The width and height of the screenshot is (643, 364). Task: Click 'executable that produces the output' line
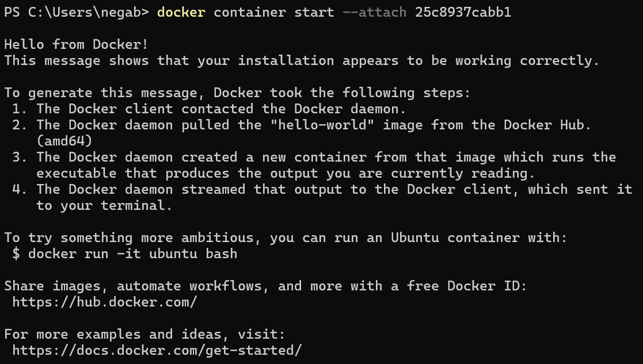286,173
